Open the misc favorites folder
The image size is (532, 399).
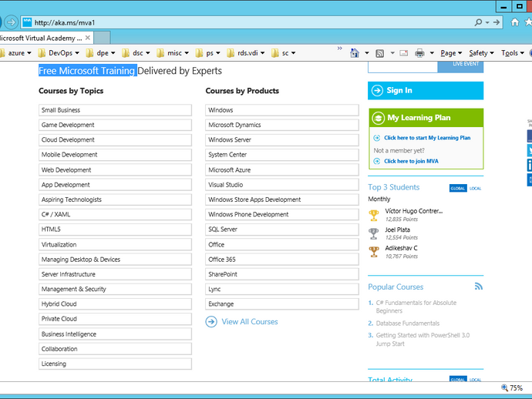pyautogui.click(x=173, y=53)
